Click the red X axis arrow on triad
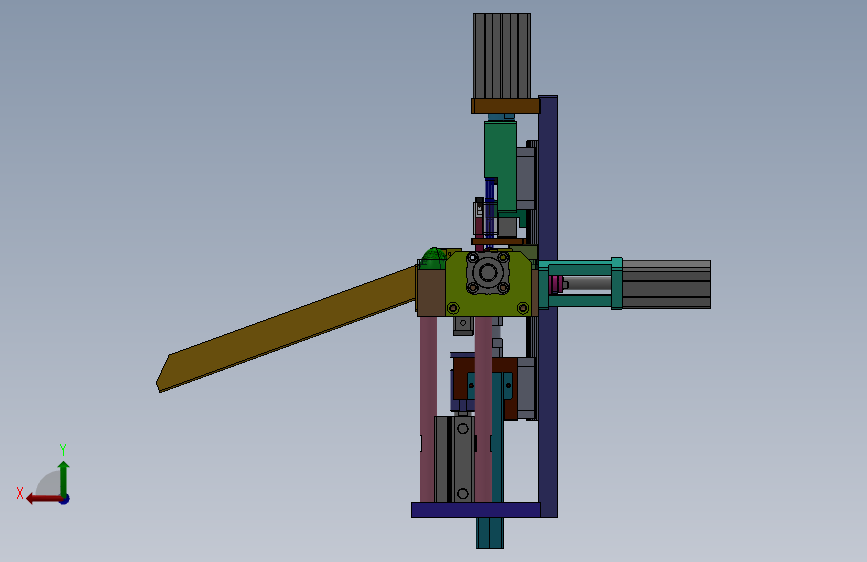This screenshot has height=562, width=867. pyautogui.click(x=43, y=499)
